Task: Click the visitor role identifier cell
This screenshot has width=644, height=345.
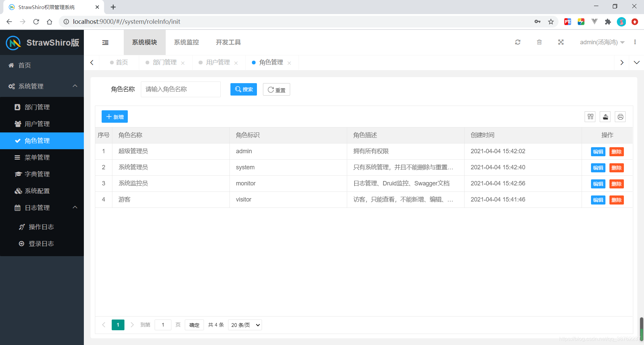Action: click(288, 199)
